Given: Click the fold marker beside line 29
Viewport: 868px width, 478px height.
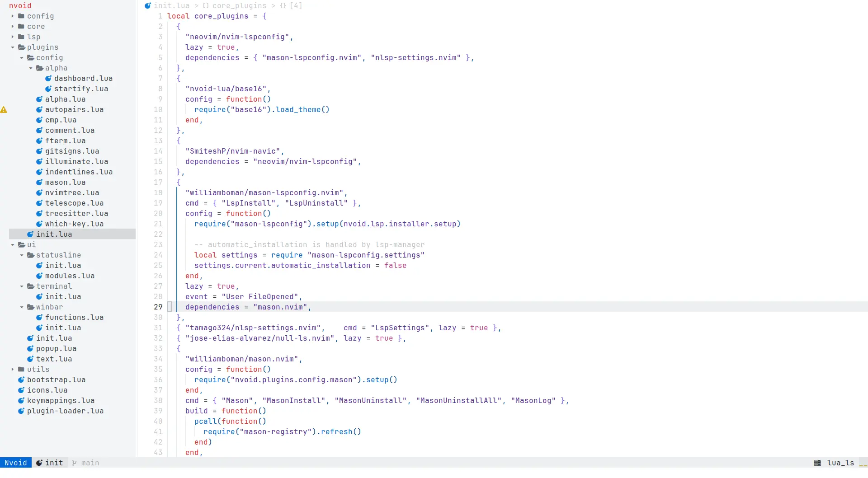Looking at the screenshot, I should click(170, 307).
